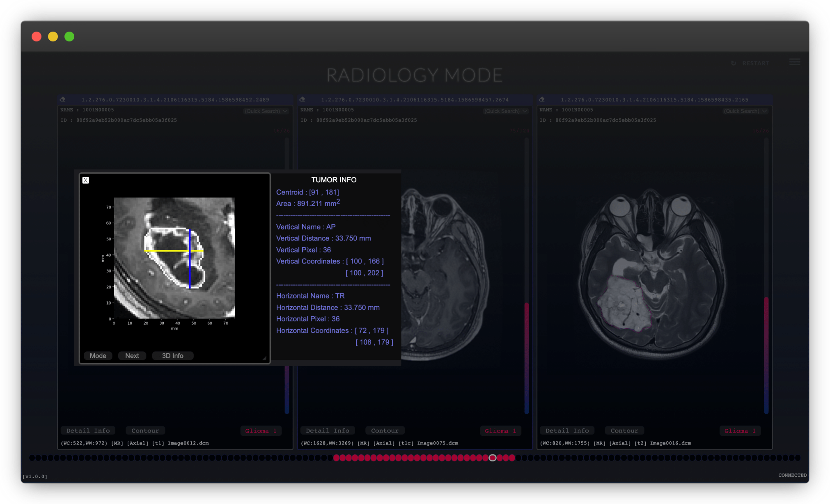
Task: Click the eraser icon on the t1c panel
Action: (x=302, y=99)
